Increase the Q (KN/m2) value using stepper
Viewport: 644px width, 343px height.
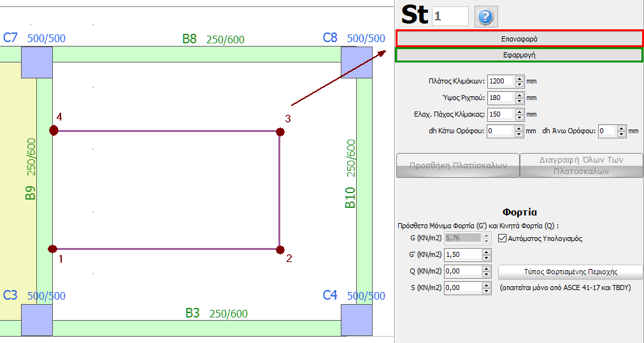tap(487, 268)
